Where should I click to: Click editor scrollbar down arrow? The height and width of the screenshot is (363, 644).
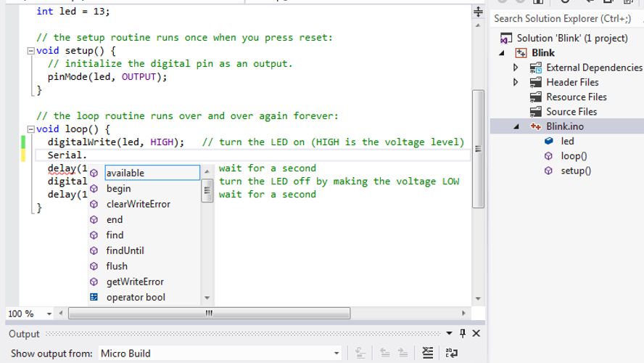click(478, 298)
